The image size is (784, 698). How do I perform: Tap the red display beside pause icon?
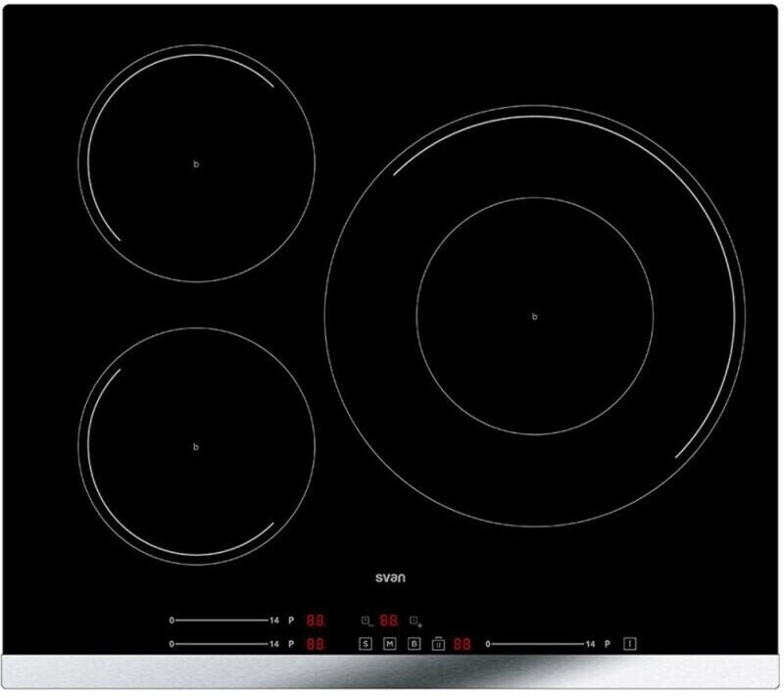point(462,644)
